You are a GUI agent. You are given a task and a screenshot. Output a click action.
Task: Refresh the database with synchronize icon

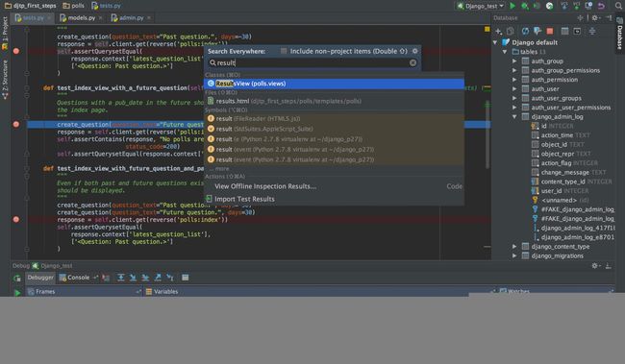click(525, 31)
